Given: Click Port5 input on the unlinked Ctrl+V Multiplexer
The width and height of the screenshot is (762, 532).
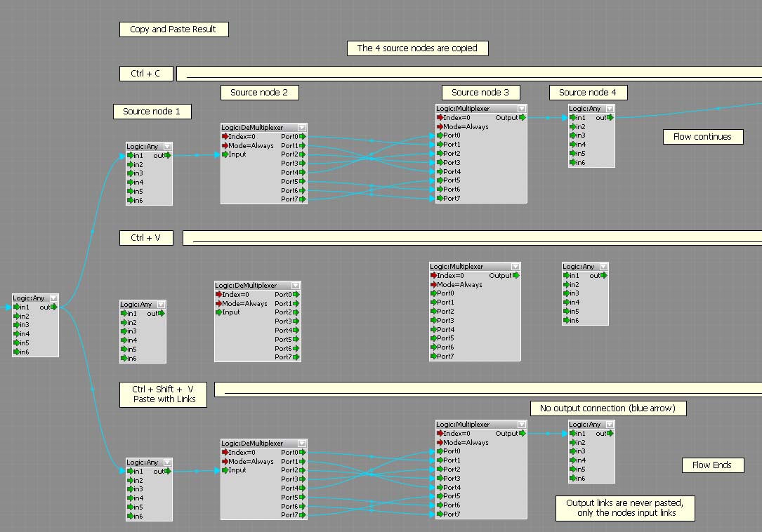Looking at the screenshot, I should point(433,338).
